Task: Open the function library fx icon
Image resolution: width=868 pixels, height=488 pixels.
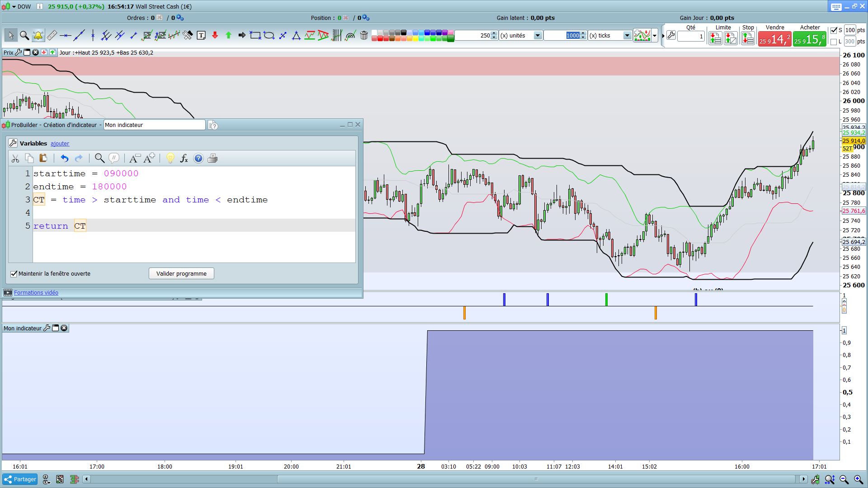Action: coord(184,158)
